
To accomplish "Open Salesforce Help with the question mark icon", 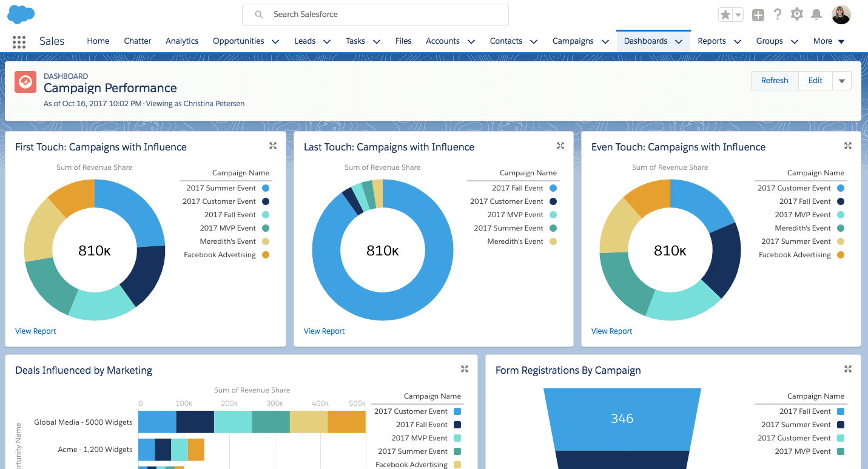I will click(777, 14).
